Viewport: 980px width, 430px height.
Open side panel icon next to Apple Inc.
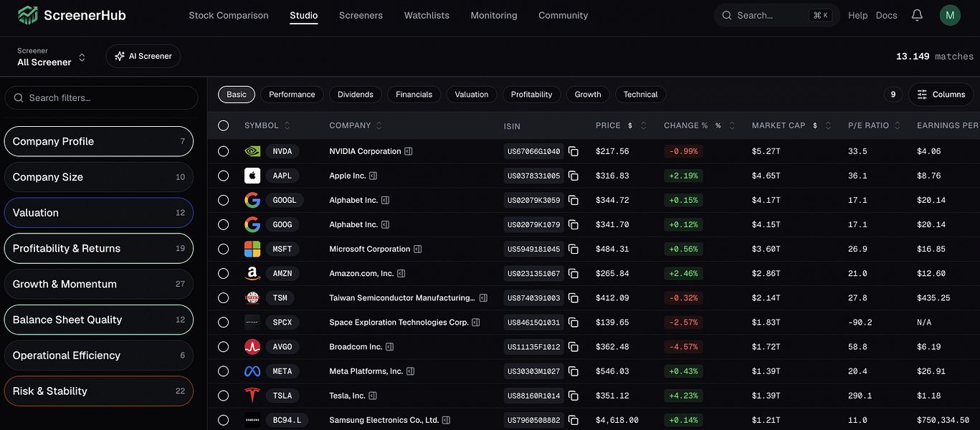click(x=374, y=176)
